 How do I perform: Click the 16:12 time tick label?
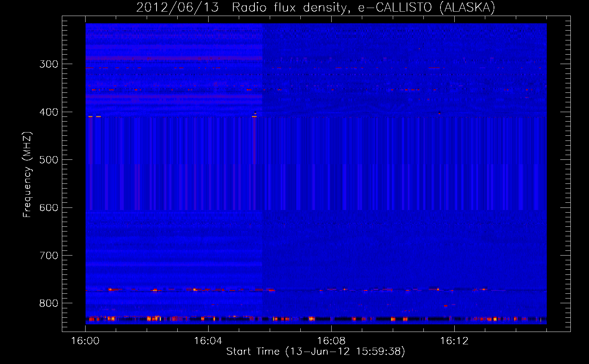pos(454,341)
